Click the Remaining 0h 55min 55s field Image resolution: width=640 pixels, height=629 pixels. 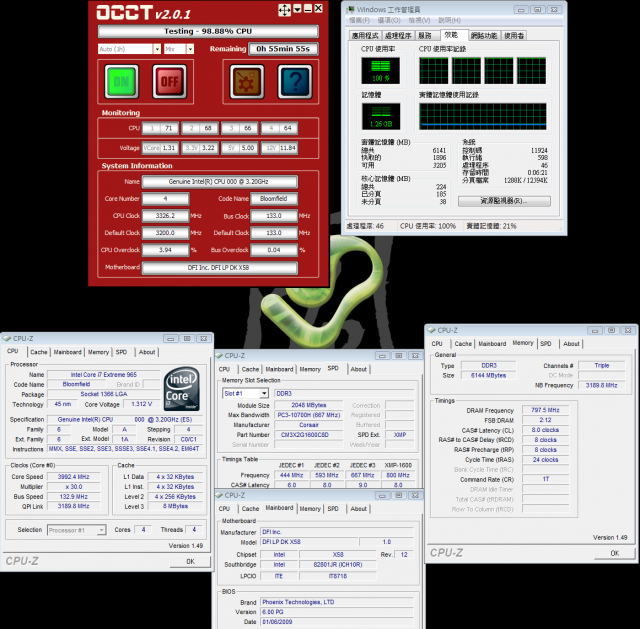[283, 49]
